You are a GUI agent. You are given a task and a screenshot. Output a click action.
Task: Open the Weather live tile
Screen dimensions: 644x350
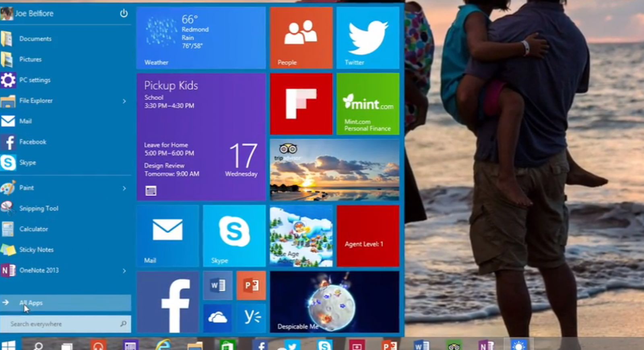click(201, 38)
